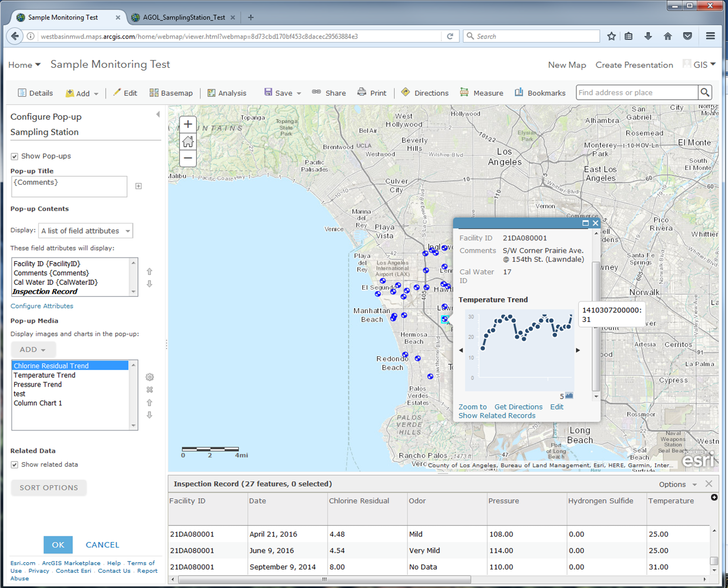Screen dimensions: 728x588
Task: Maximize the map pop-up window
Action: click(585, 223)
